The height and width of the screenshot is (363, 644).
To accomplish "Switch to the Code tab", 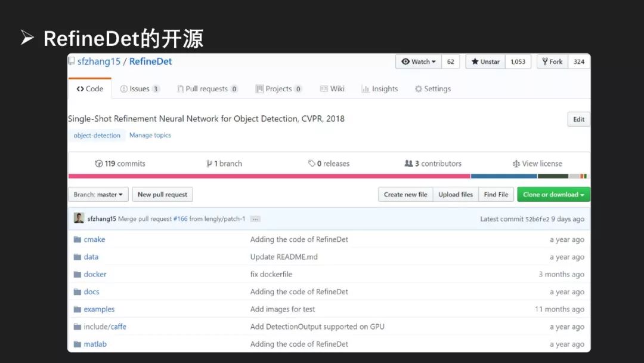I will coord(90,89).
